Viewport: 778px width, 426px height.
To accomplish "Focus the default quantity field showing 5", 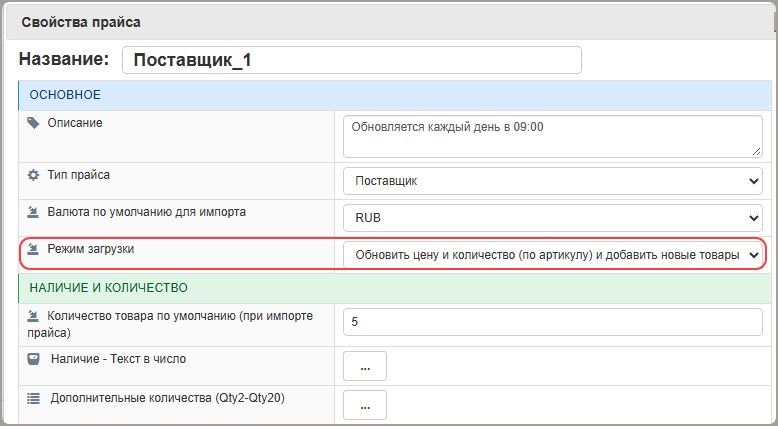I will coord(553,322).
